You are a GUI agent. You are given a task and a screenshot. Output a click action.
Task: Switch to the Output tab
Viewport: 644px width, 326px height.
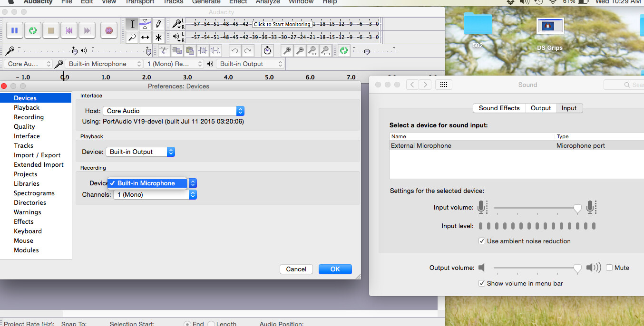click(x=541, y=108)
